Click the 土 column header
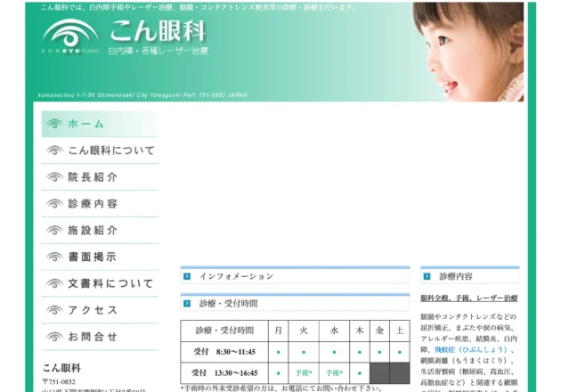 (400, 331)
